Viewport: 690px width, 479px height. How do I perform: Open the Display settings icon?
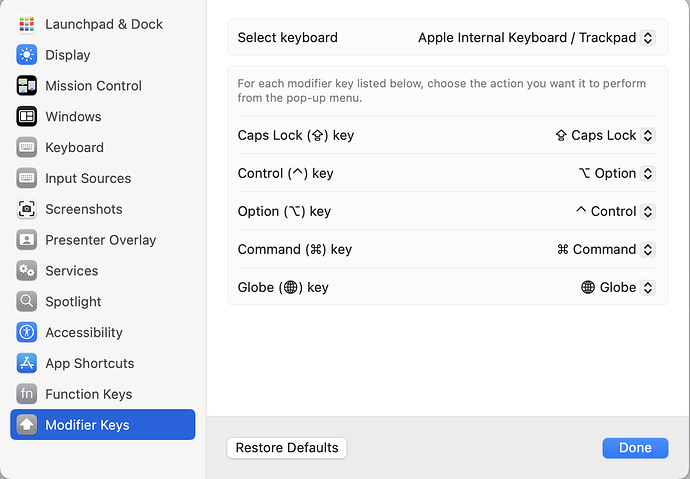click(x=27, y=55)
